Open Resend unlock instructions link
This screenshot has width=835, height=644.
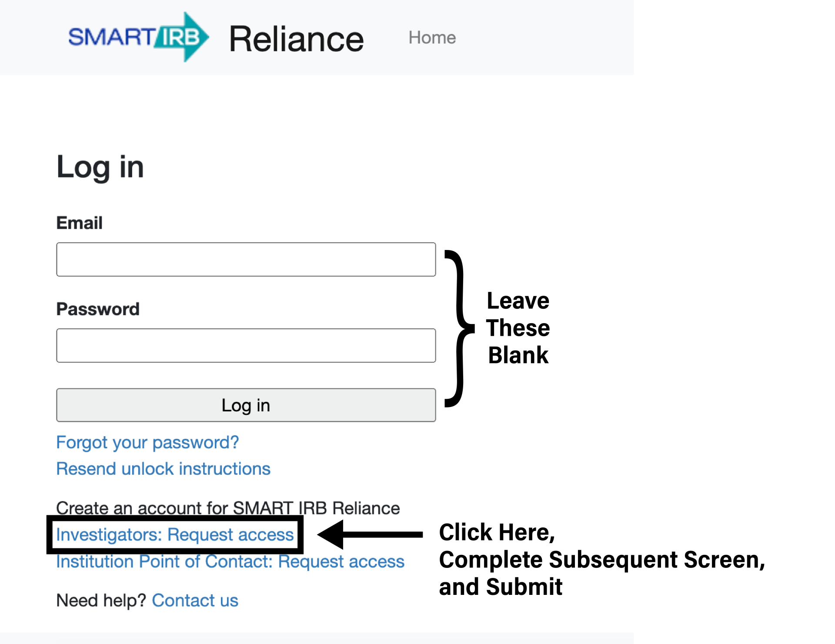(164, 469)
